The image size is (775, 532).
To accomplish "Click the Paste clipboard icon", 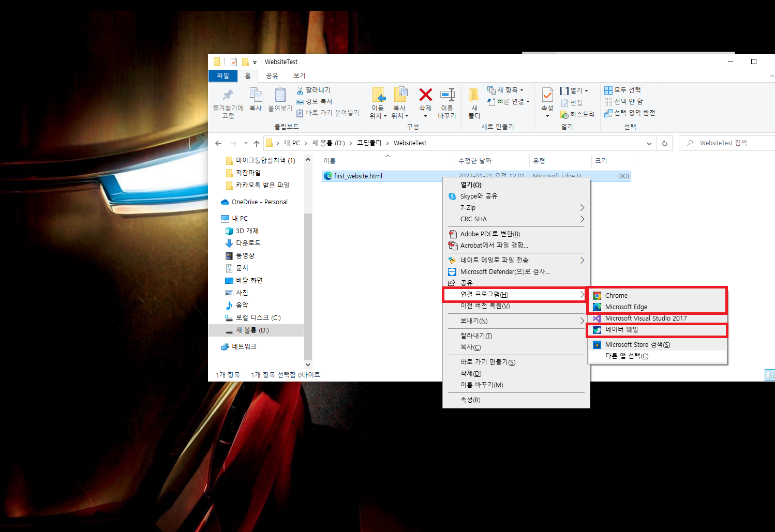I will coord(280,95).
